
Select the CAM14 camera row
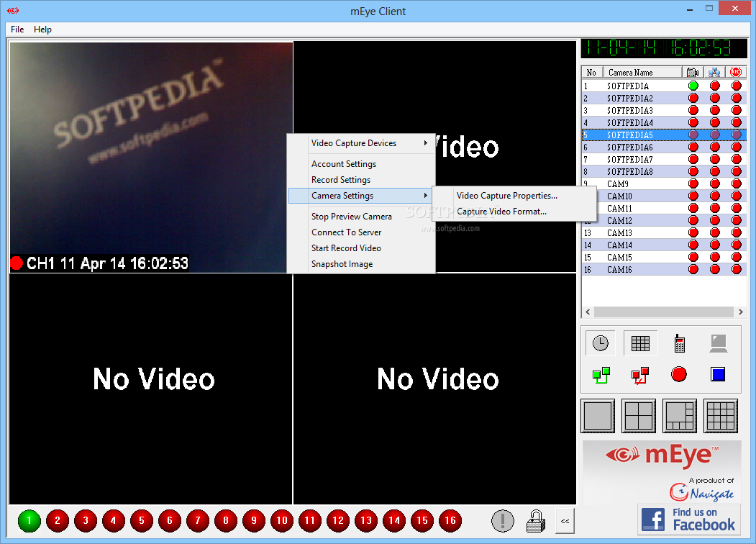664,245
